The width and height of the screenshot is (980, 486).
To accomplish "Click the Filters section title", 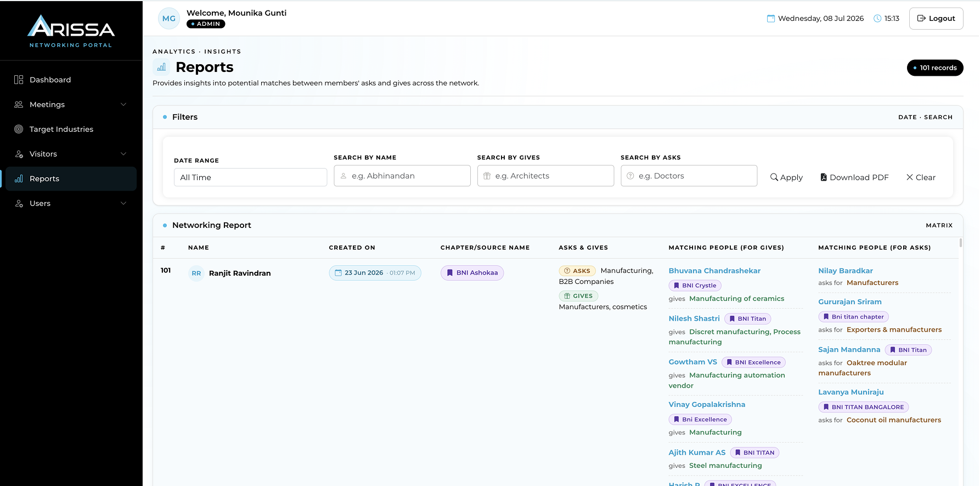I will [x=185, y=117].
